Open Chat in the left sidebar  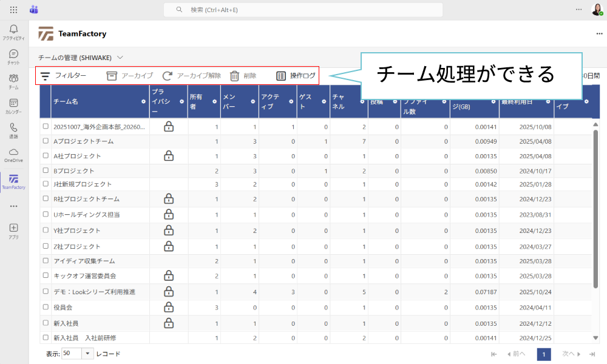[x=13, y=54]
